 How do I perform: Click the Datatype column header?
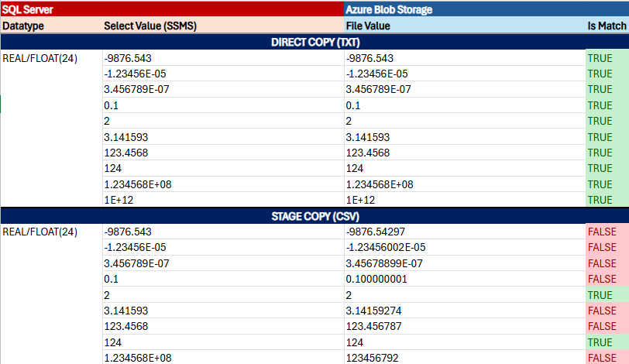[51, 26]
